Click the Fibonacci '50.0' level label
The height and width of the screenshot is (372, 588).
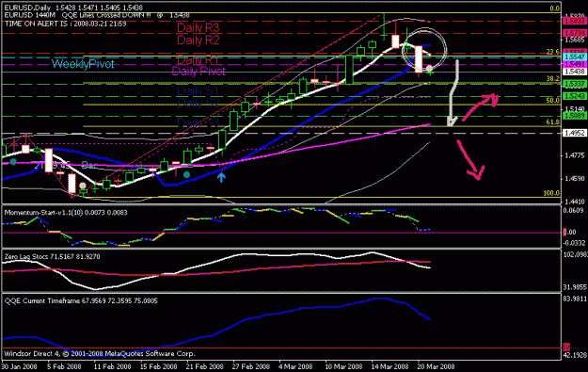tap(553, 100)
